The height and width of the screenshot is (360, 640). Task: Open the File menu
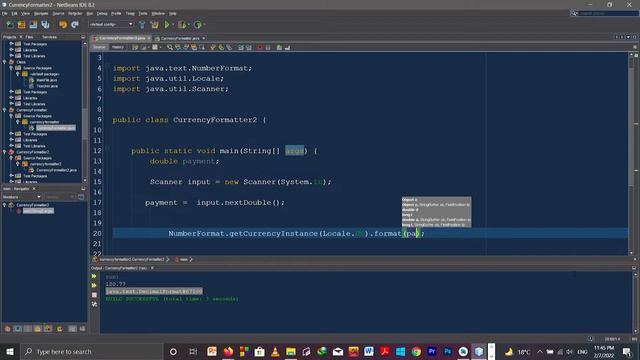click(4, 13)
